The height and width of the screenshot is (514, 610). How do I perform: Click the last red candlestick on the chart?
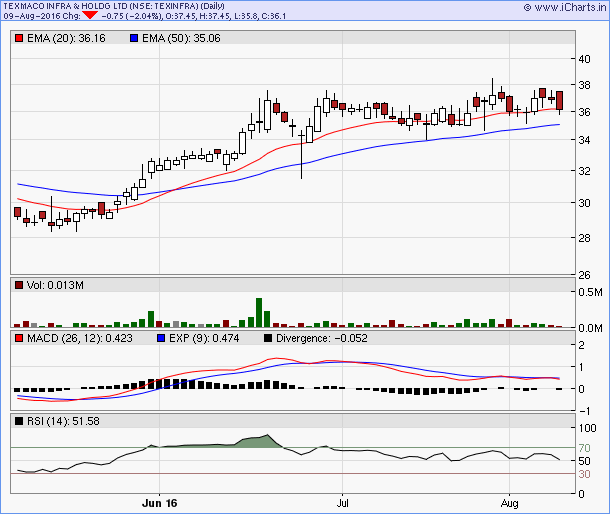click(559, 101)
